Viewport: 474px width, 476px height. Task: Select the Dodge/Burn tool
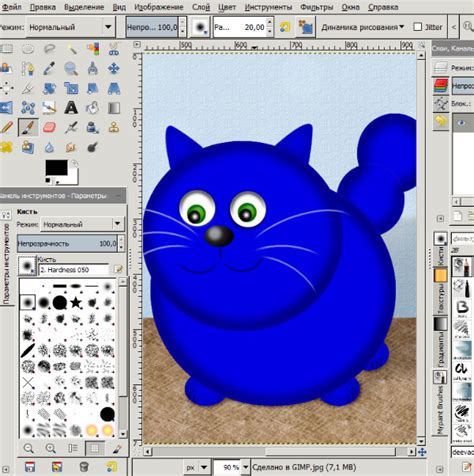coord(93,147)
